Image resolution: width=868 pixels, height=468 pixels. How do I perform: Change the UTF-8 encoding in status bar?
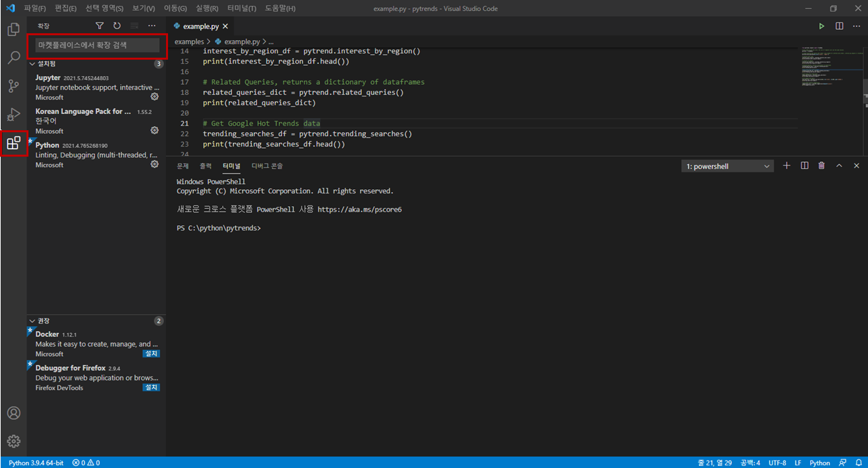777,463
